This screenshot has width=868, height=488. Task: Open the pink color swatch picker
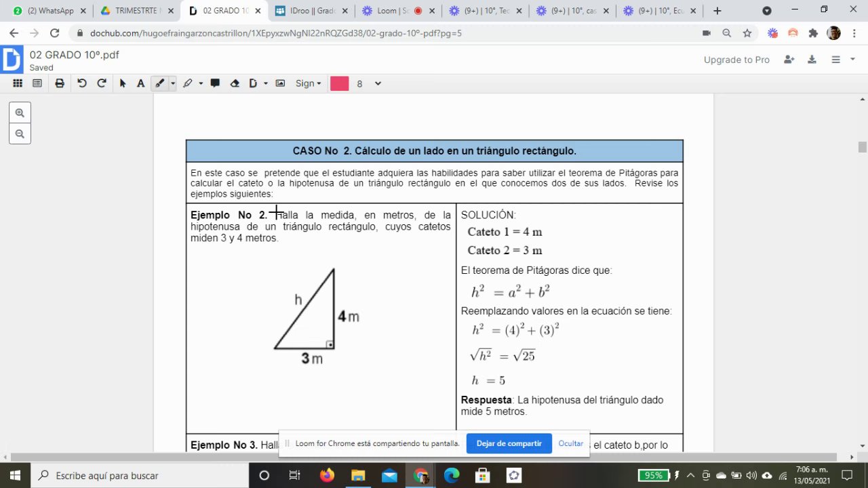click(x=339, y=83)
